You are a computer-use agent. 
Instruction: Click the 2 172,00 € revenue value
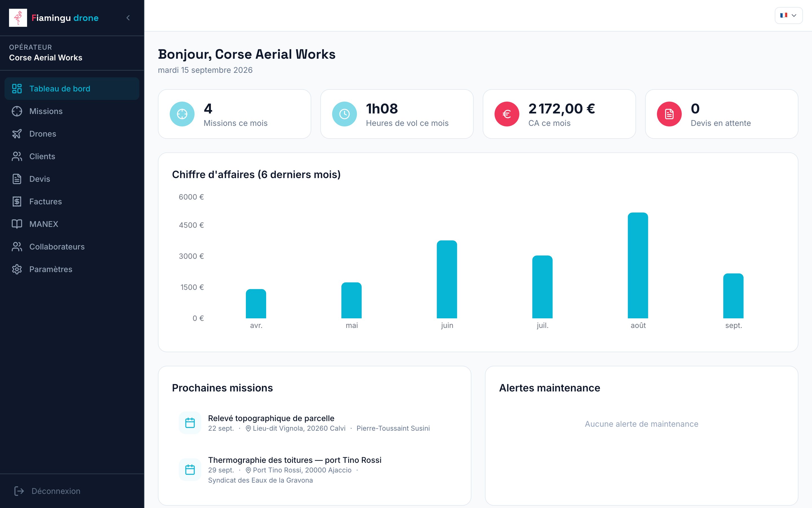tap(562, 109)
